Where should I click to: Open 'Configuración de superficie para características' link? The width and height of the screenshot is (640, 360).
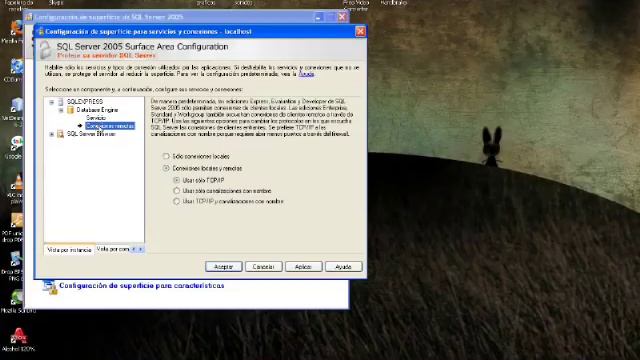[142, 285]
